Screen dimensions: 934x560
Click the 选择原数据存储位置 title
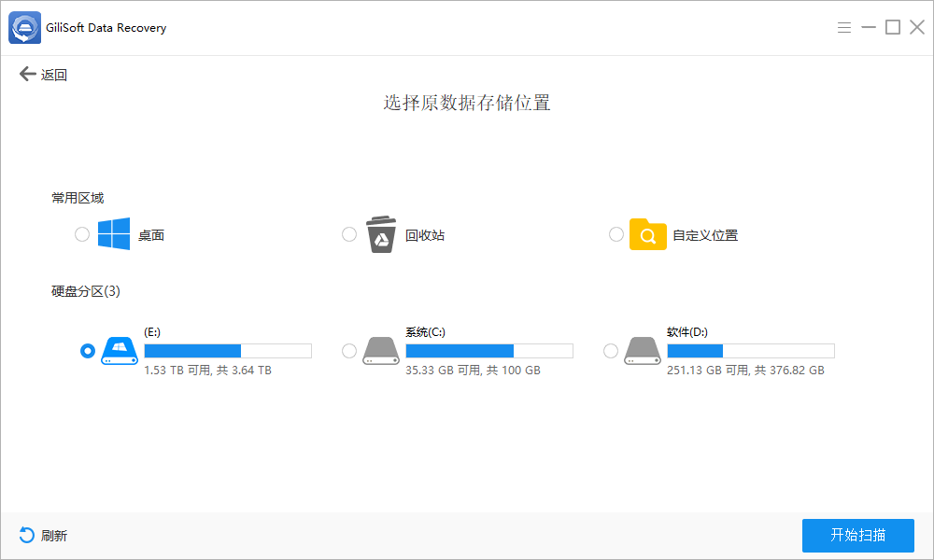click(x=467, y=103)
